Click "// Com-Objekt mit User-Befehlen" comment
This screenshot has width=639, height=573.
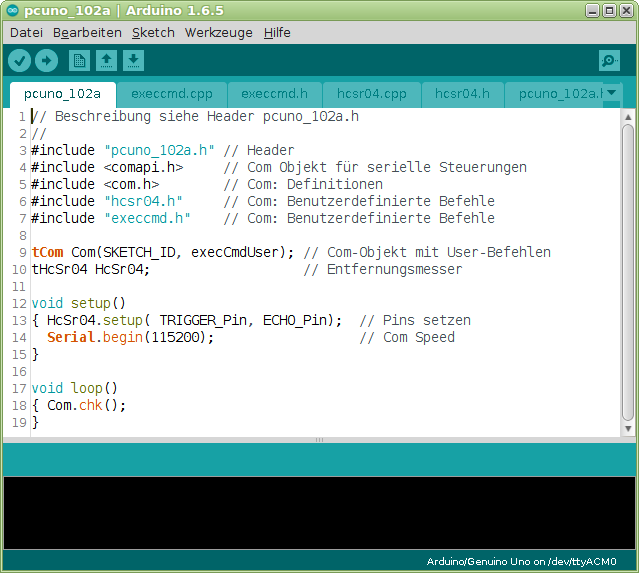427,253
